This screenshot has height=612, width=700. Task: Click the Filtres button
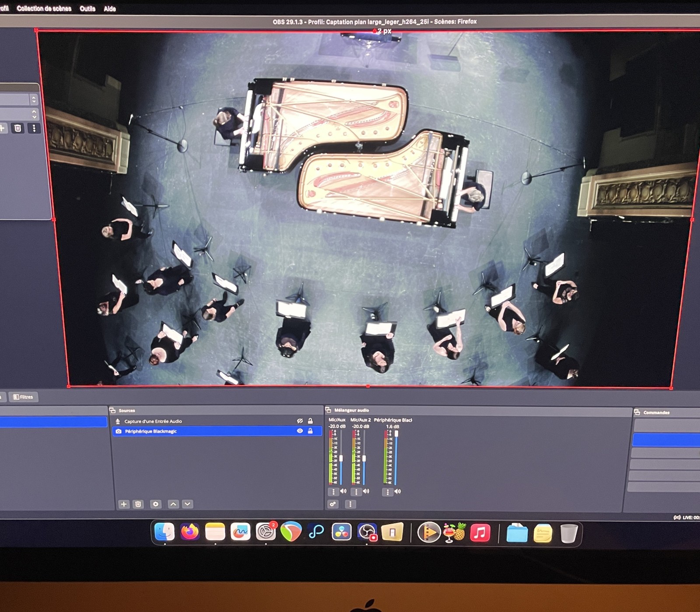tap(24, 397)
